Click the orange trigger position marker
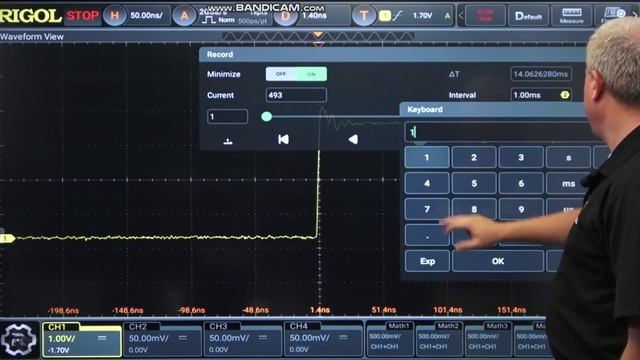Screen dimensions: 640x360 318,35
